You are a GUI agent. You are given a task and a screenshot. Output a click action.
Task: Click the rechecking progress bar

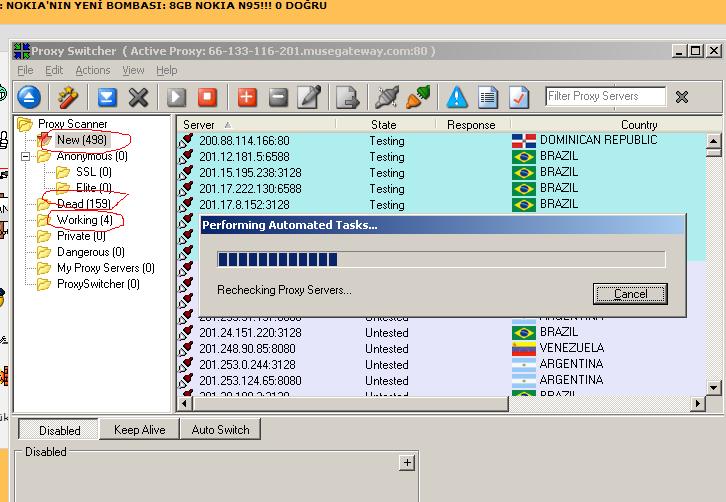click(x=441, y=259)
